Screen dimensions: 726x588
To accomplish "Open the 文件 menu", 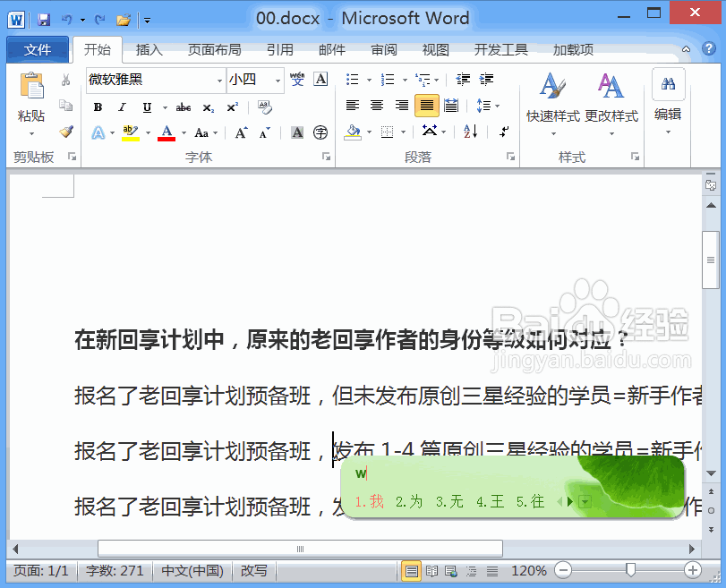I will [x=38, y=50].
